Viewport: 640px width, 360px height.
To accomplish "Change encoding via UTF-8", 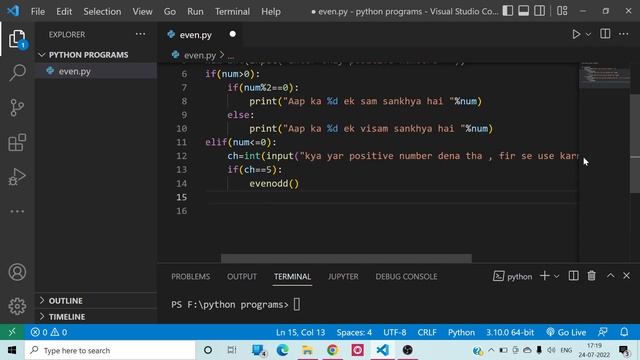I will 395,332.
